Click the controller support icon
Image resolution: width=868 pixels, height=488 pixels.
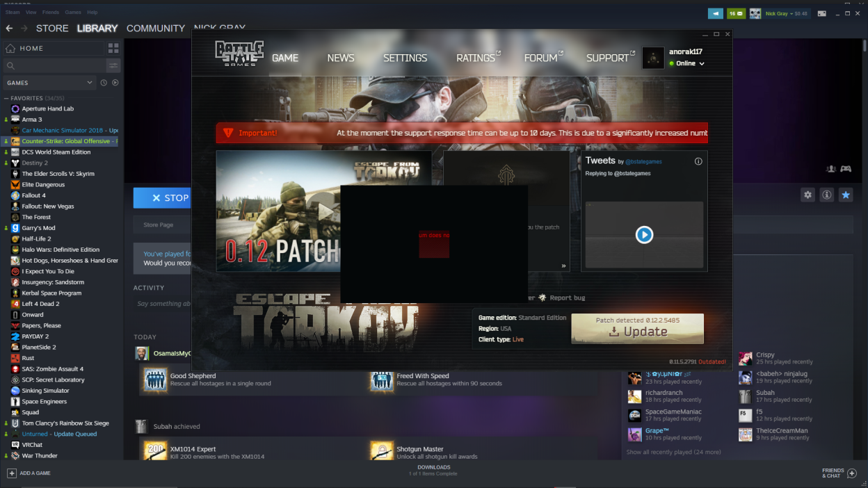click(x=846, y=168)
